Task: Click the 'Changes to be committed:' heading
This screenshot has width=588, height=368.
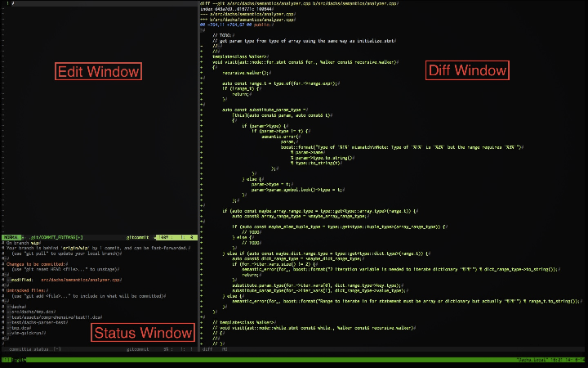Action: (x=36, y=264)
